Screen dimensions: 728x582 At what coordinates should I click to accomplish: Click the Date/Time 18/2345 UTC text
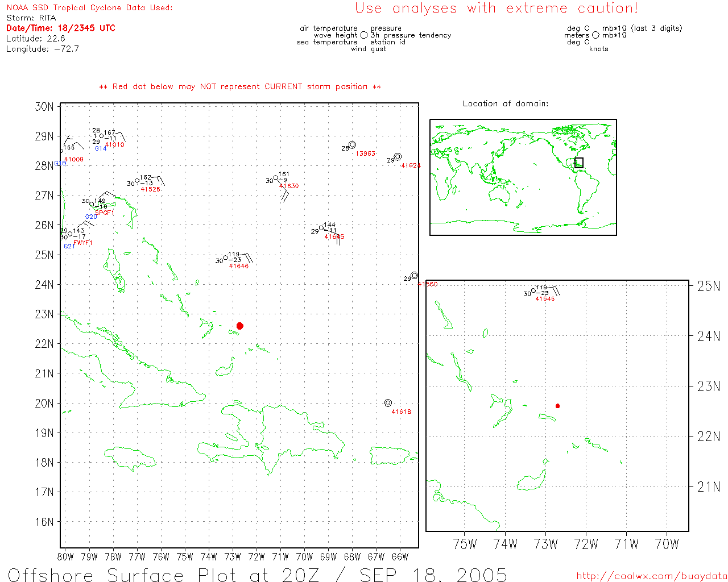(x=61, y=28)
